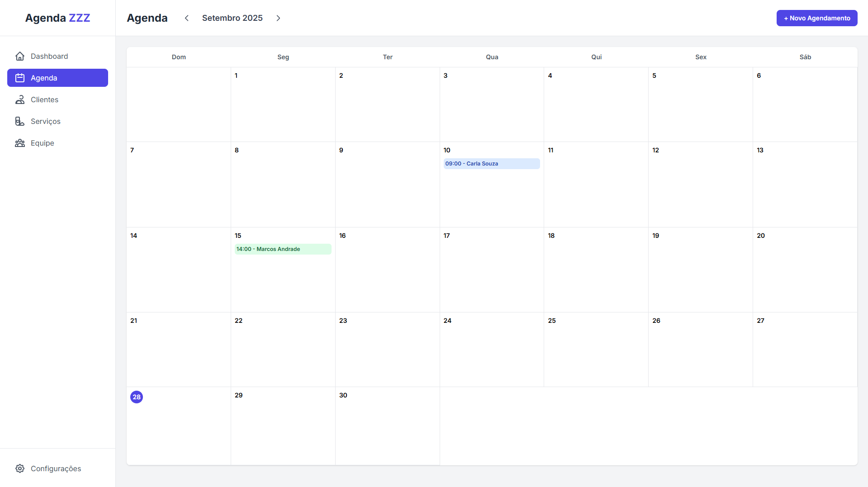Image resolution: width=868 pixels, height=487 pixels.
Task: Advance to next month with right chevron
Action: [278, 18]
